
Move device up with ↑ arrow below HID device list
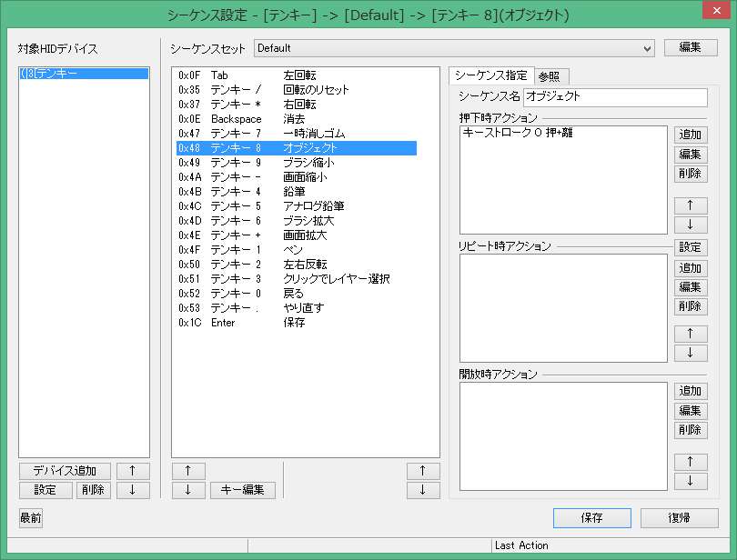tap(132, 471)
